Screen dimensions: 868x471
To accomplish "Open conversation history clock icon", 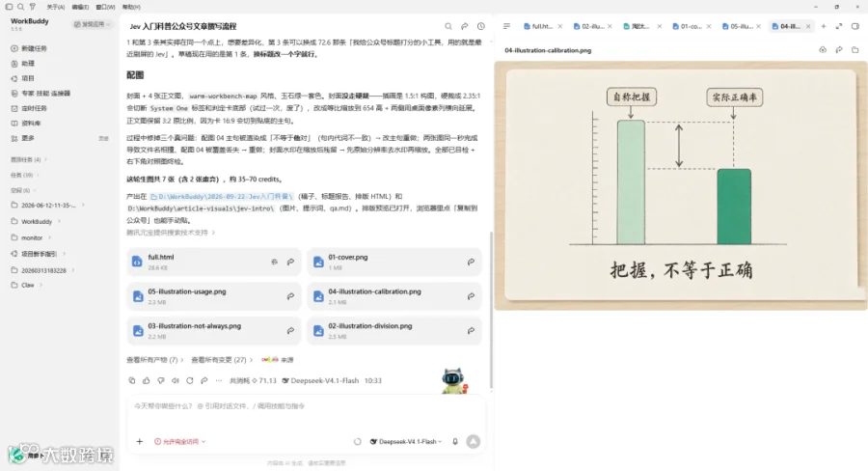I will 481,26.
